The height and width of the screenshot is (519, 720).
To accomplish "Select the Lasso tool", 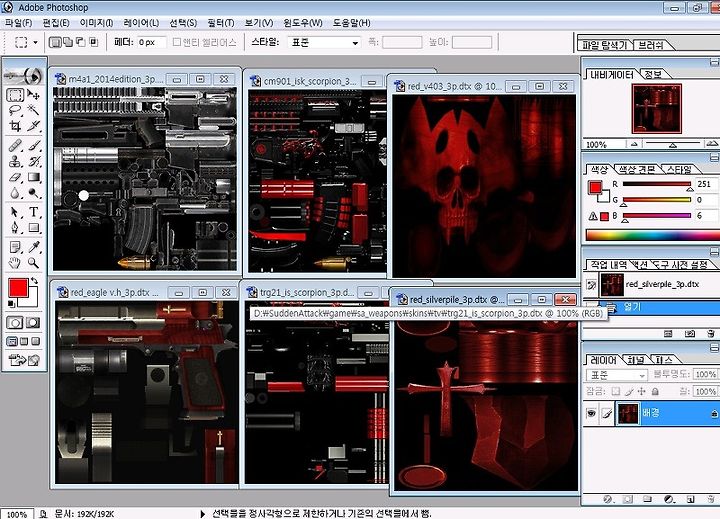I will tap(15, 110).
